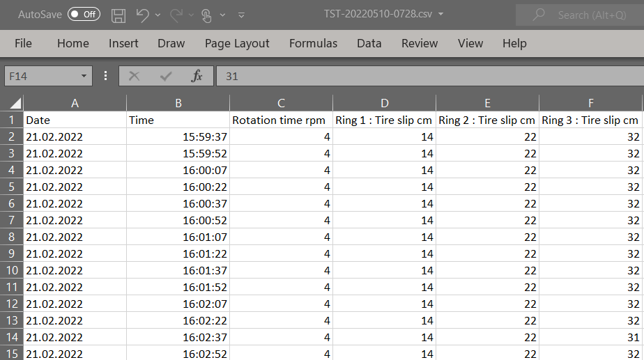The width and height of the screenshot is (644, 360).
Task: Click the 'Ring 3 : Tire slip cm' cell
Action: tap(590, 120)
